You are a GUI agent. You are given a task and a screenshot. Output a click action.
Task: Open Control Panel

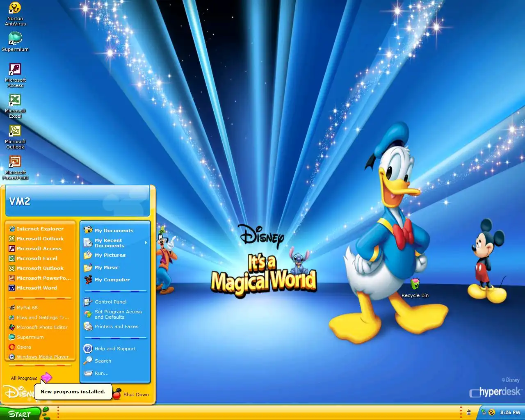pyautogui.click(x=116, y=302)
